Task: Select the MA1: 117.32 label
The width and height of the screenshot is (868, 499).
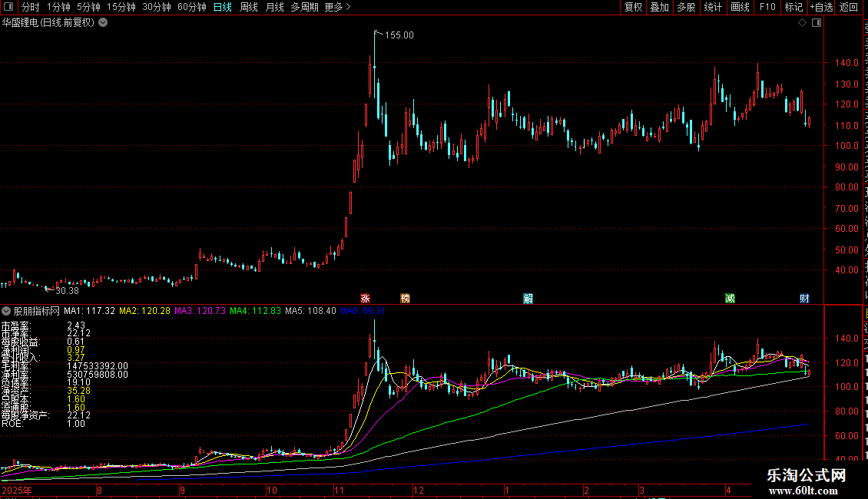Action: tap(90, 311)
